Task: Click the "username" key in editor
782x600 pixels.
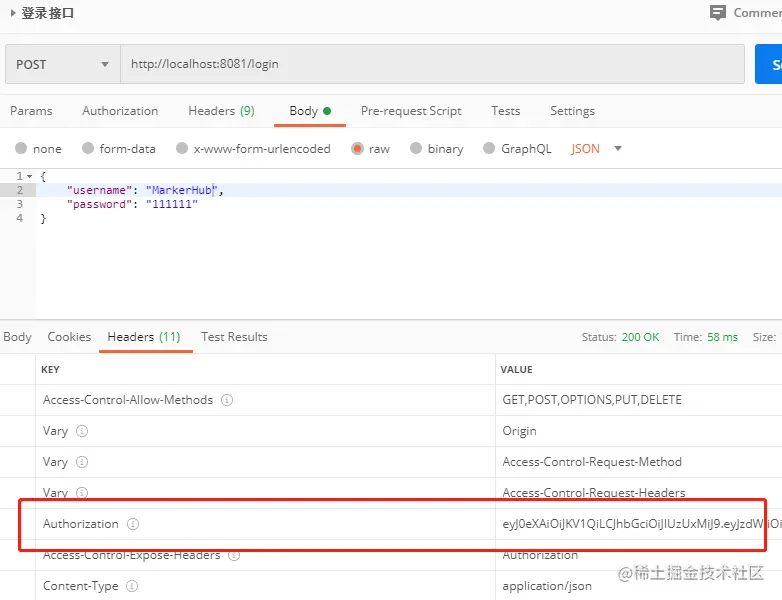Action: click(99, 190)
